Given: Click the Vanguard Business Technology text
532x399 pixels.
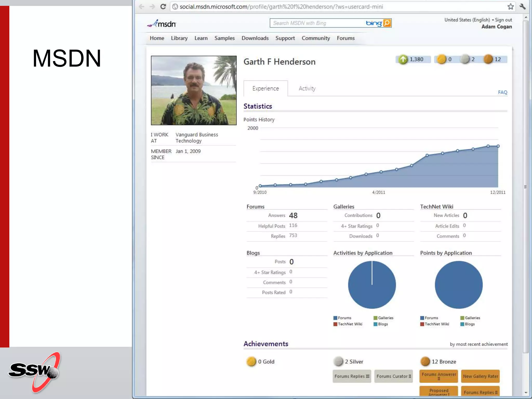Looking at the screenshot, I should [x=197, y=138].
